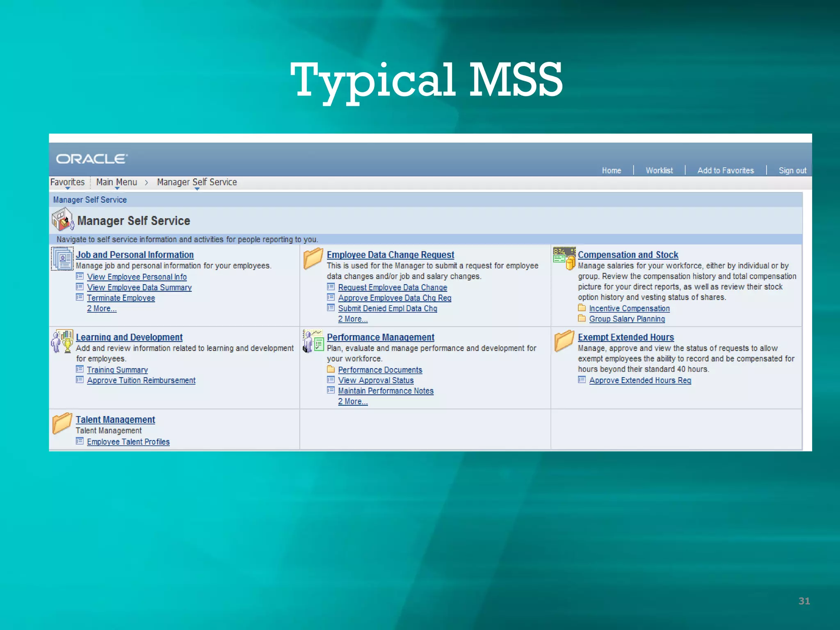Click the page icon beside Terminate Employee
Viewport: 840px width, 630px height.
click(x=80, y=297)
